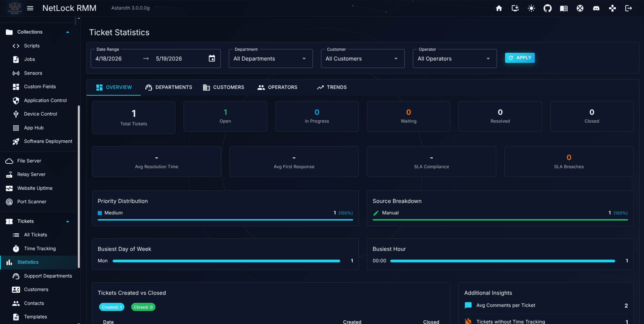Open Templates in the sidebar

[39, 317]
